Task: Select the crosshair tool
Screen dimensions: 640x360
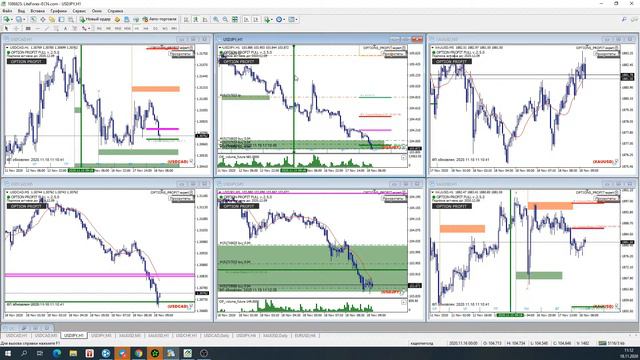Action: coord(16,29)
